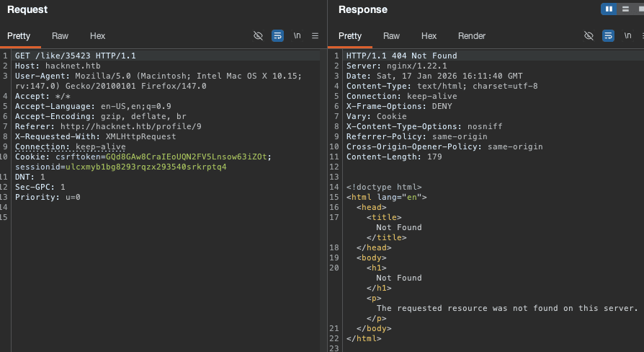The image size is (644, 352).
Task: Select the side-by-side split layout icon
Action: [x=609, y=9]
